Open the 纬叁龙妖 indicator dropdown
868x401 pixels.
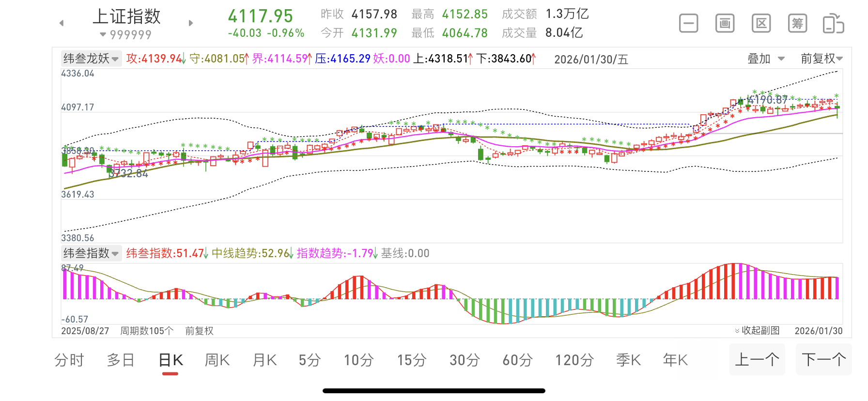91,59
